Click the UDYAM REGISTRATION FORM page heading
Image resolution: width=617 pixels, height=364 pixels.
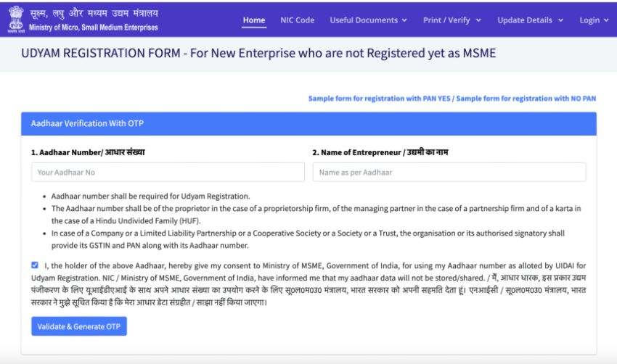(x=258, y=53)
